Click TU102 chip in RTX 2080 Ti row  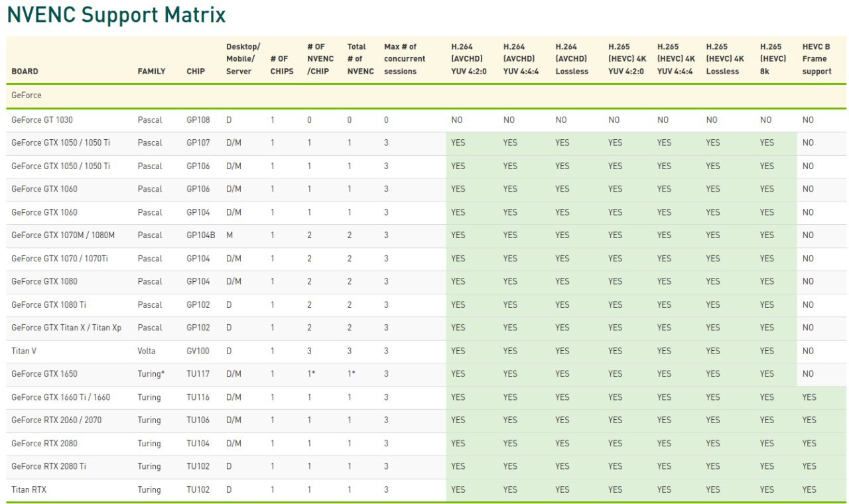point(198,466)
